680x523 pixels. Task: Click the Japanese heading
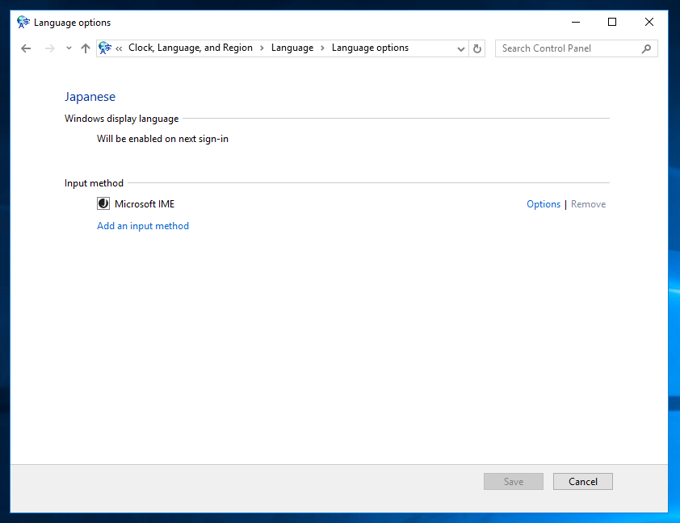pyautogui.click(x=90, y=97)
